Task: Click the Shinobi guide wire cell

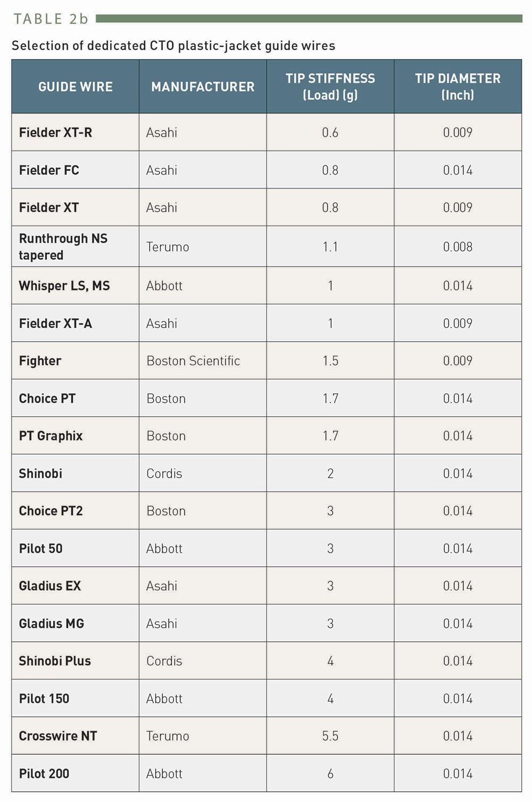Action: (40, 474)
